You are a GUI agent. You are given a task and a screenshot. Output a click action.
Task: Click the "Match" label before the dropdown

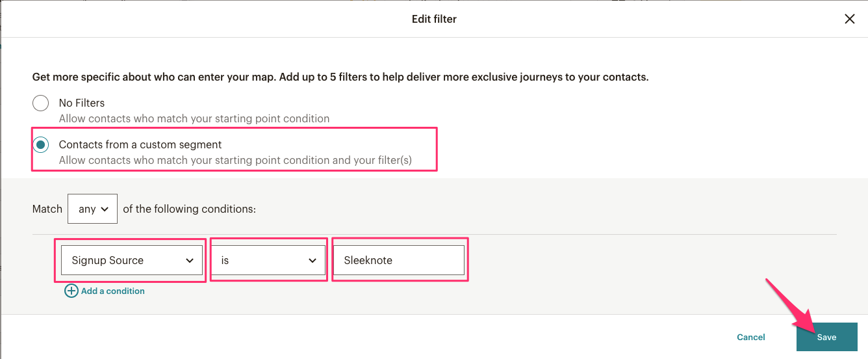click(47, 209)
